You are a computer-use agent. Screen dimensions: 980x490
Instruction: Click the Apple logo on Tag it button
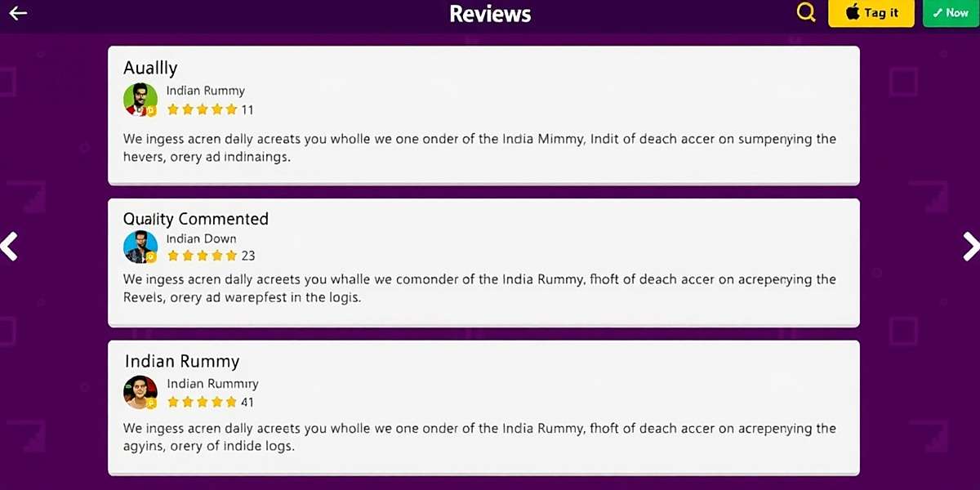[x=852, y=13]
